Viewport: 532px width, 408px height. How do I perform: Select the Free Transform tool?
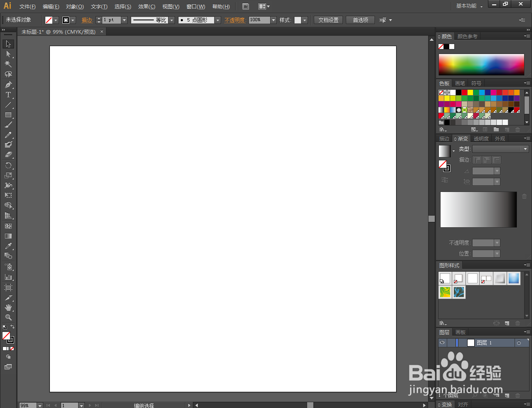8,195
